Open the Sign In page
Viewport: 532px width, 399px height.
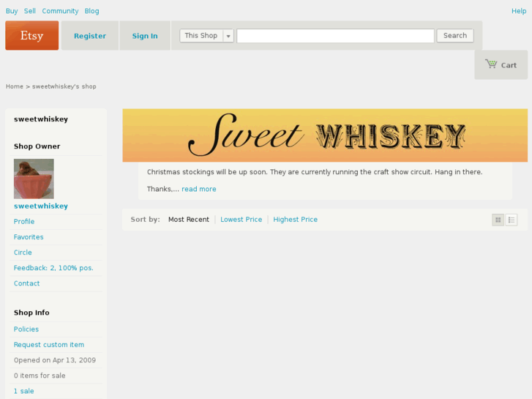(x=145, y=36)
